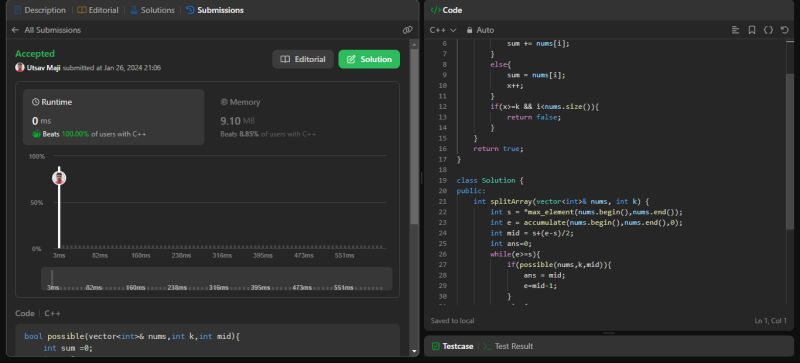Click the '100.00%' runtime beats value
The height and width of the screenshot is (363, 800).
[75, 134]
